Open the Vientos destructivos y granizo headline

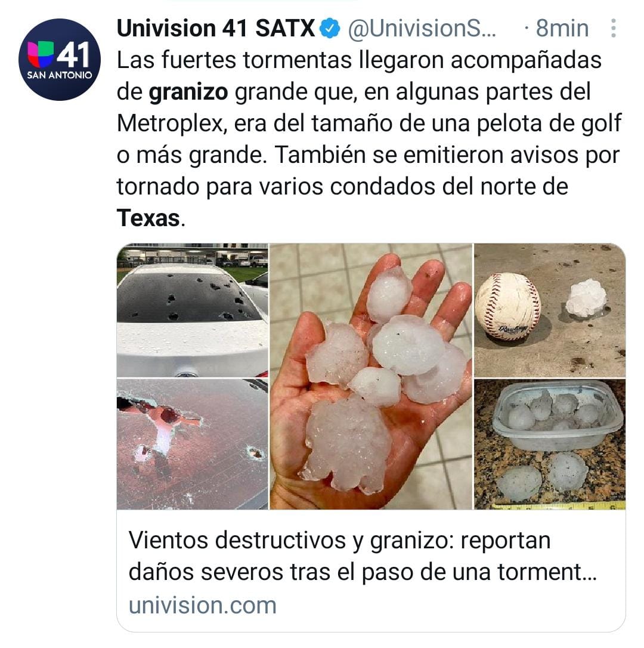339,540
